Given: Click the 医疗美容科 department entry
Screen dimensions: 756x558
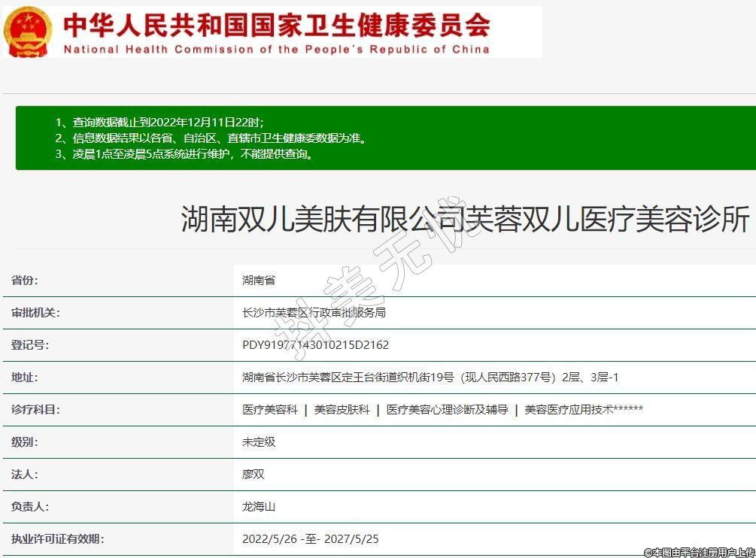Looking at the screenshot, I should click(x=270, y=410).
